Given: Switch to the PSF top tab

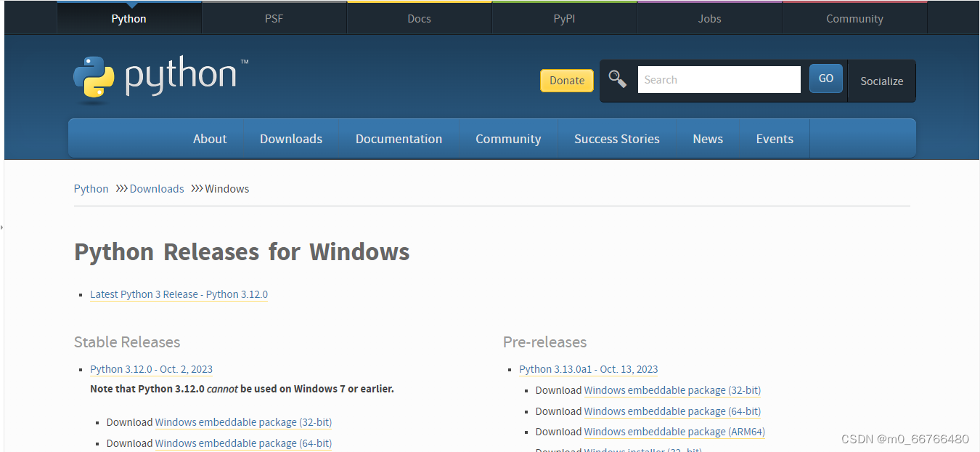Looking at the screenshot, I should pyautogui.click(x=274, y=18).
